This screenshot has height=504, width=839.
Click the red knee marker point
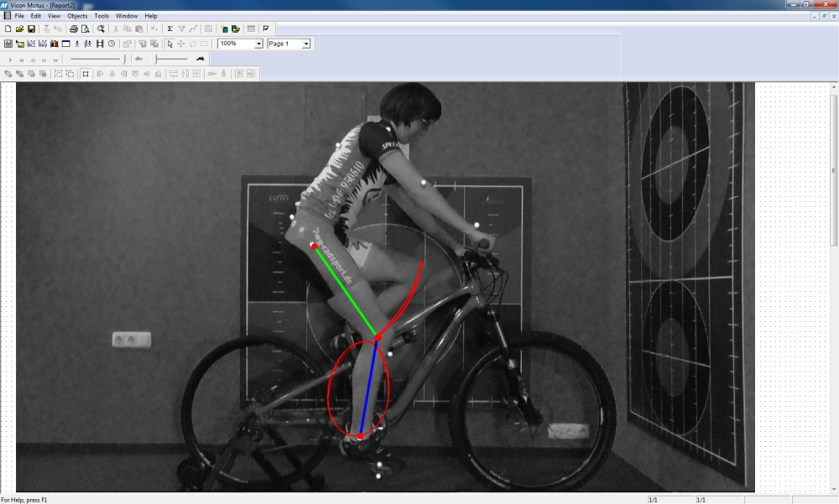click(378, 338)
